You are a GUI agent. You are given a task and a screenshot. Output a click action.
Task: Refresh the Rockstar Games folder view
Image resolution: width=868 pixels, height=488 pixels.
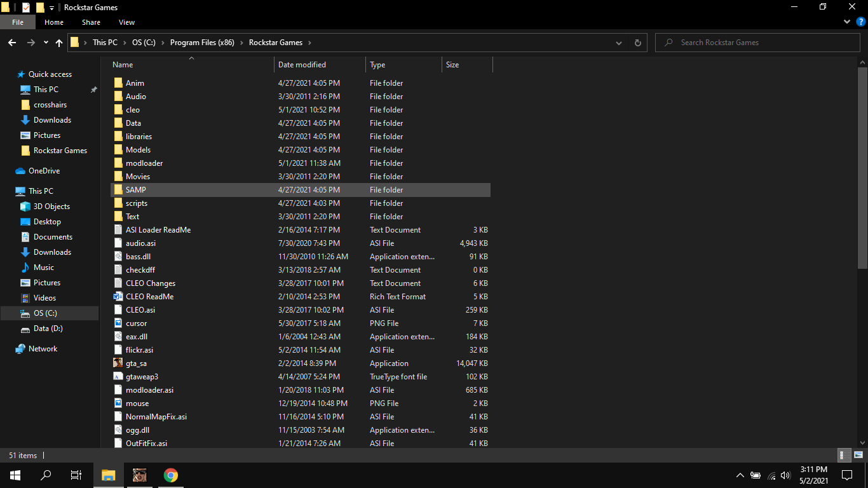[x=638, y=43]
